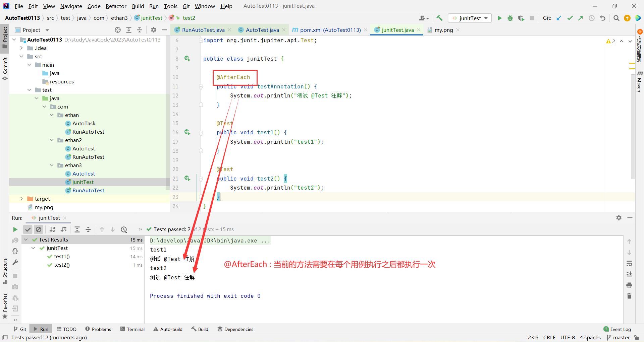Click the Git update project arrow
Viewport: 644px width, 342px height.
tap(559, 18)
